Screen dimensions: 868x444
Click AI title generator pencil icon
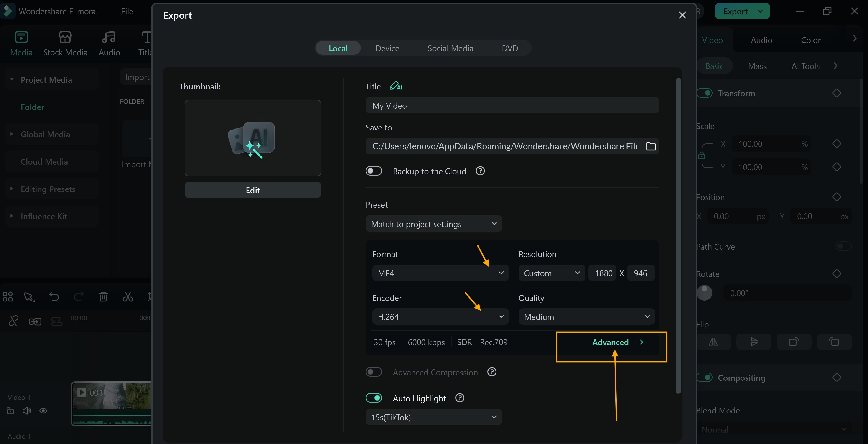click(396, 86)
